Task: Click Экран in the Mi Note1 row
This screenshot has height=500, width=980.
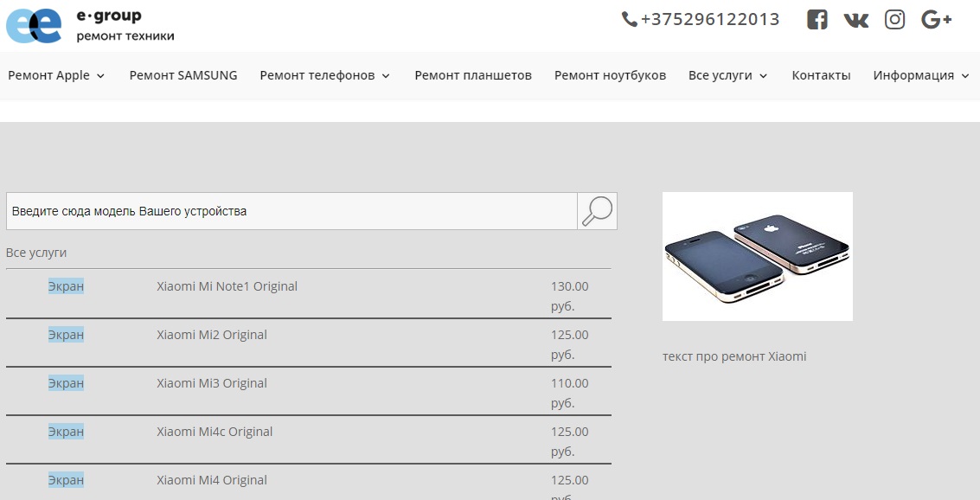Action: pyautogui.click(x=66, y=286)
